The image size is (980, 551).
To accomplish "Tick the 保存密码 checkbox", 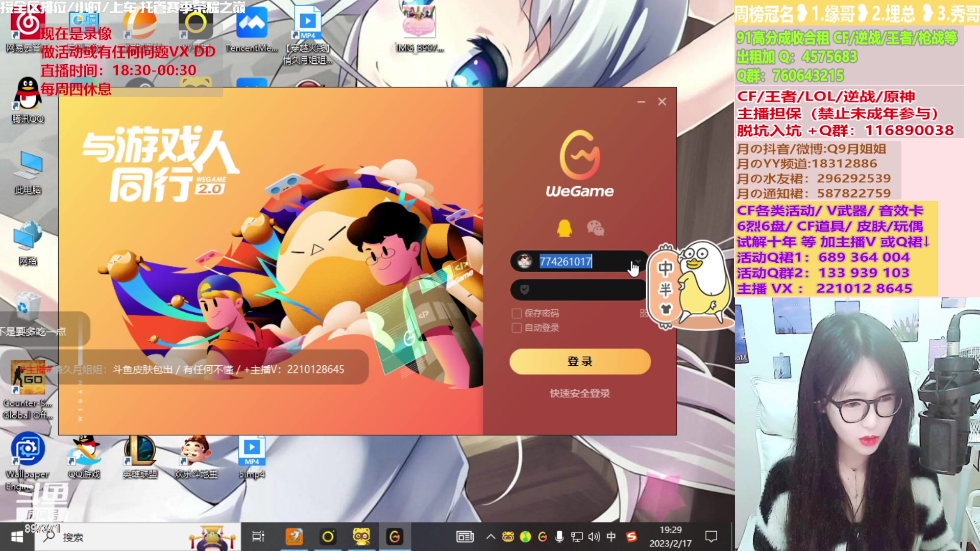I will point(517,313).
